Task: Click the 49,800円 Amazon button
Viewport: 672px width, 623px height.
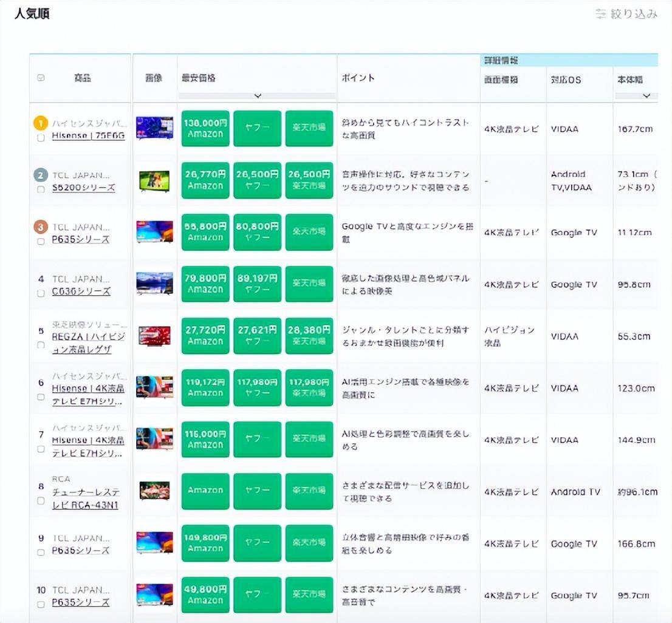Action: click(x=205, y=594)
